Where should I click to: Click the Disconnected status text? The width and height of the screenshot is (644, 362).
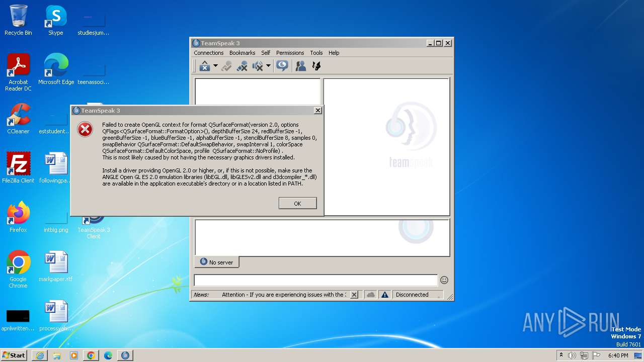[412, 295]
